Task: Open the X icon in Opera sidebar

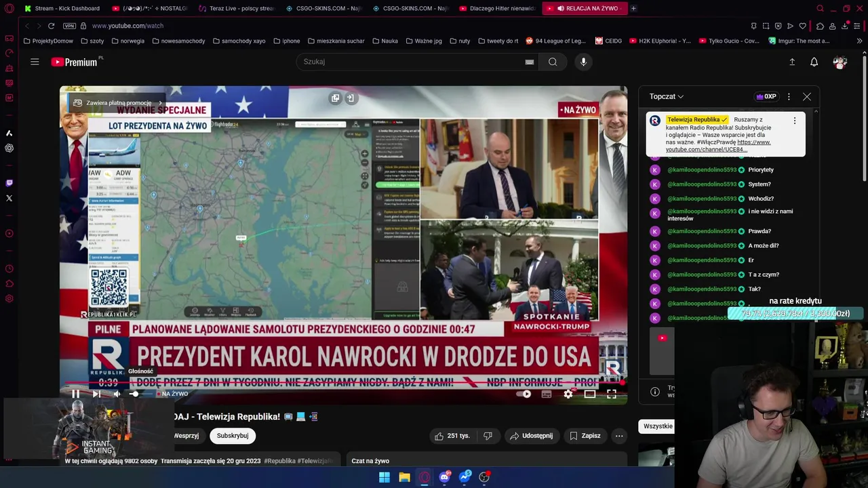Action: [x=9, y=199]
